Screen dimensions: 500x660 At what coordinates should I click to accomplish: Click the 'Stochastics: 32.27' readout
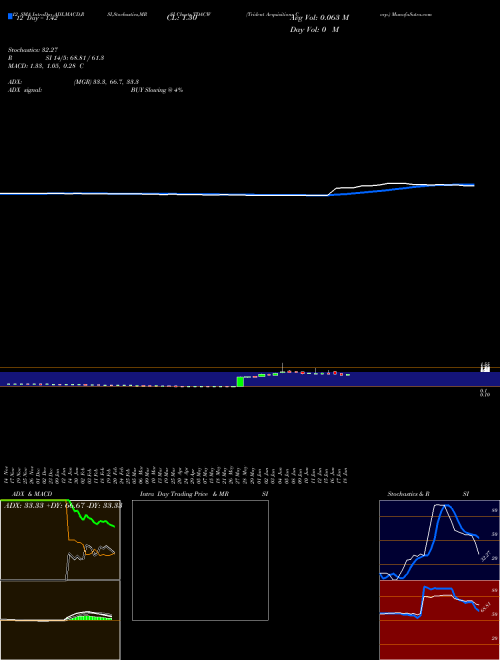tap(33, 50)
